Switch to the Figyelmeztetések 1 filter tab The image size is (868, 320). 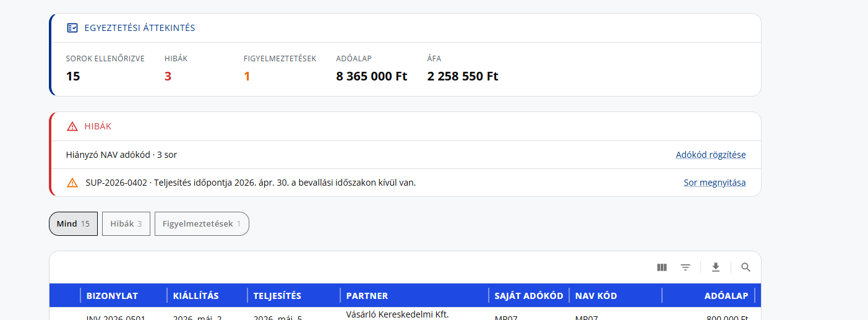(202, 223)
